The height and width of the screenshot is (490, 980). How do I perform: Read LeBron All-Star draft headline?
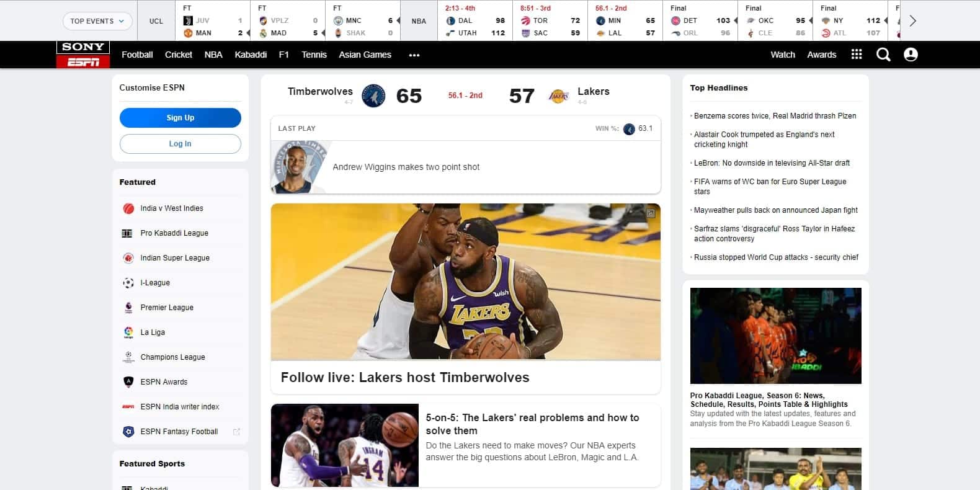tap(772, 163)
